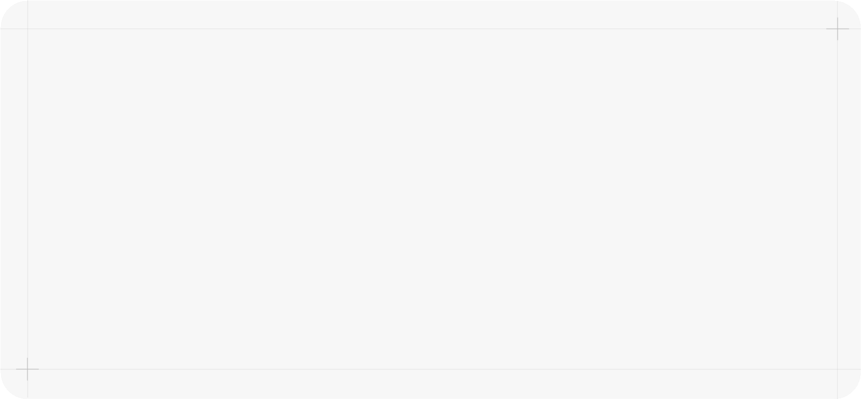
Task: Click the left vertical guide line
Action: coord(27,196)
